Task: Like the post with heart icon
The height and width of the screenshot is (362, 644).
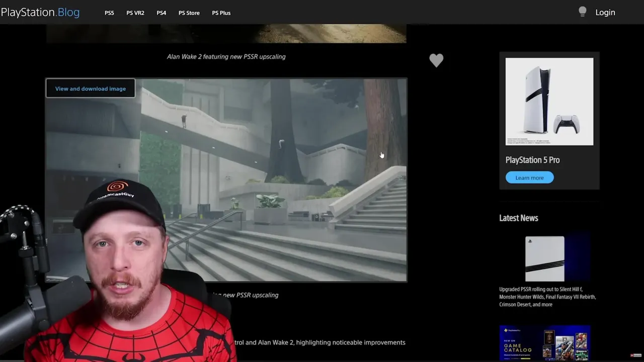Action: (436, 60)
